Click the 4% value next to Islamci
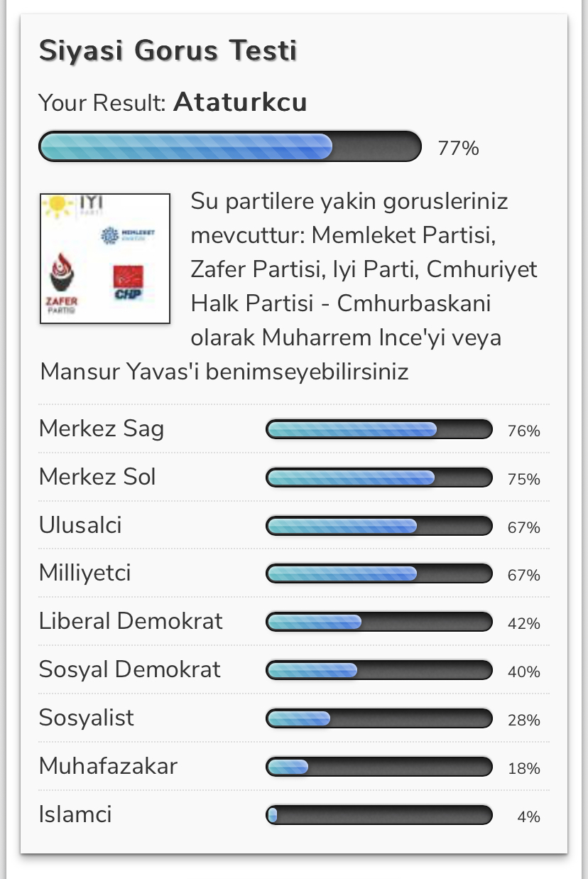The height and width of the screenshot is (879, 588). [529, 816]
